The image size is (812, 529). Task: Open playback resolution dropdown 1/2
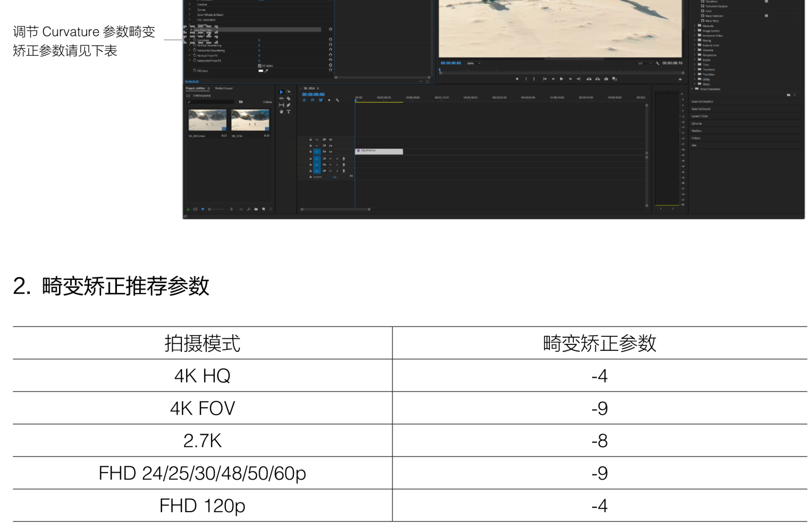645,63
